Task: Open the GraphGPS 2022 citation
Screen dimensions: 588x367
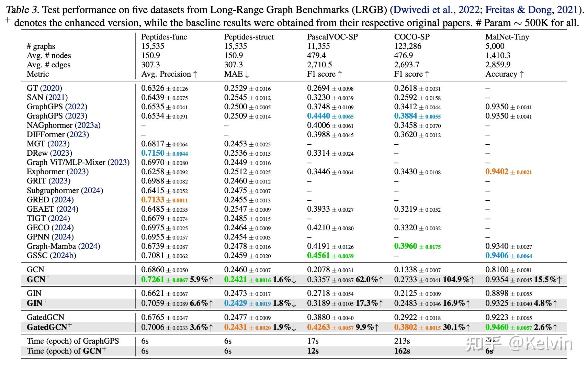Action: [76, 107]
